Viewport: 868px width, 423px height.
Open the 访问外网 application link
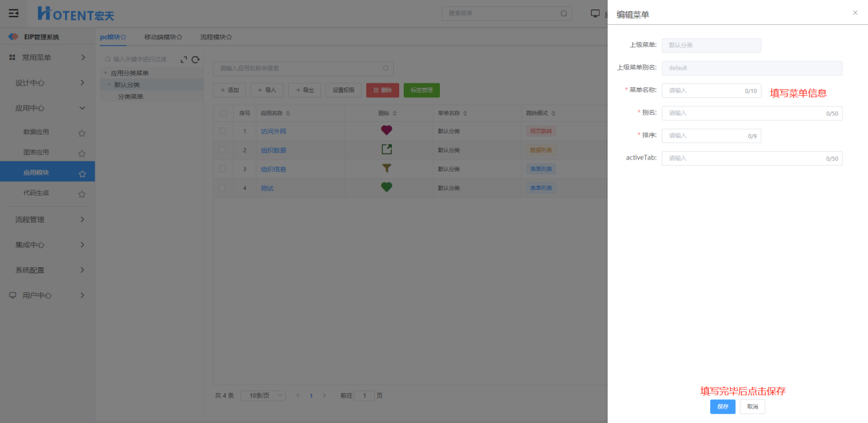[274, 131]
